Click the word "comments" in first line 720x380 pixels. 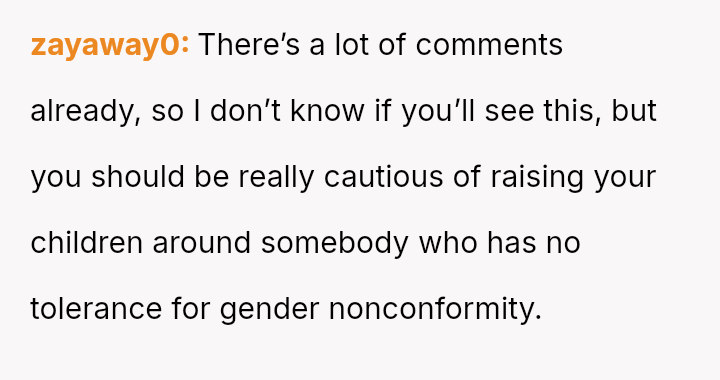(489, 45)
